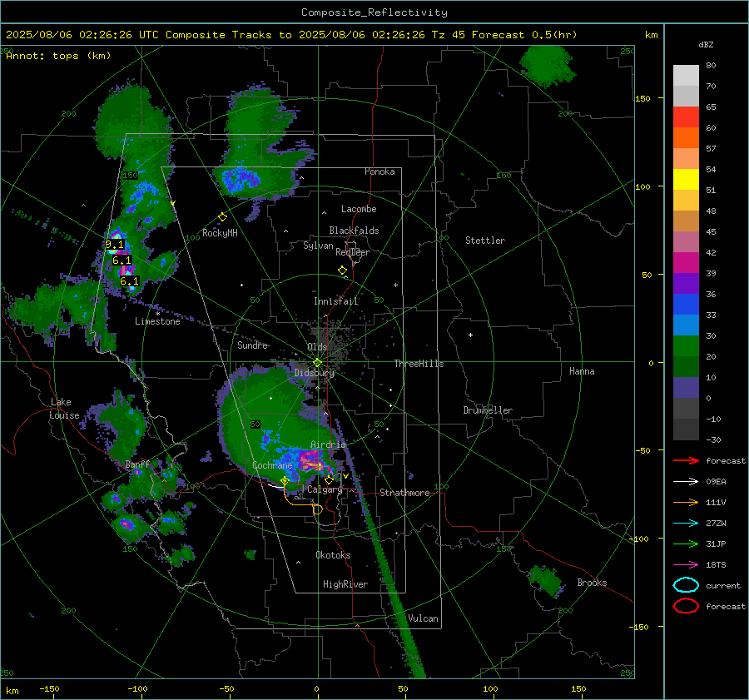This screenshot has height=700, width=749.
Task: Click the ThreeHills label
Action: pyautogui.click(x=419, y=364)
